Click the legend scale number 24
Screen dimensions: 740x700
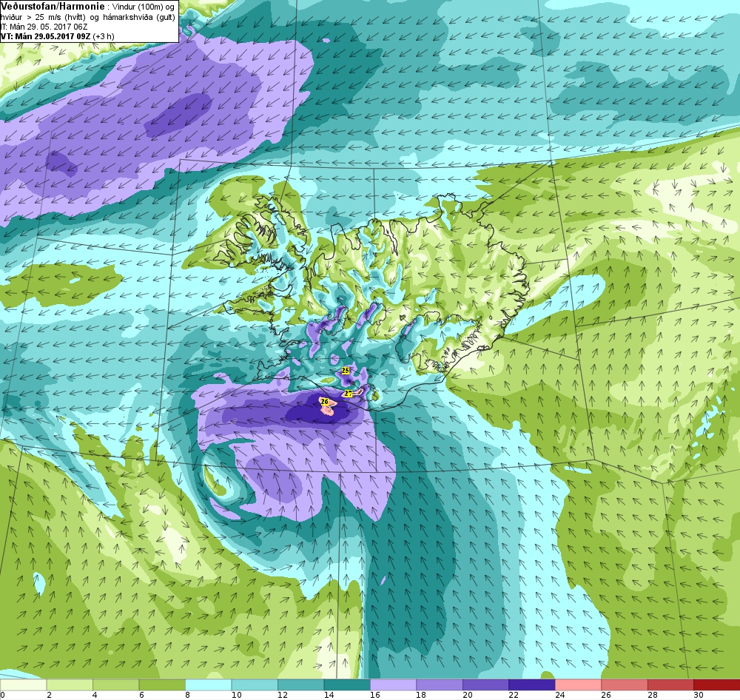click(x=559, y=695)
